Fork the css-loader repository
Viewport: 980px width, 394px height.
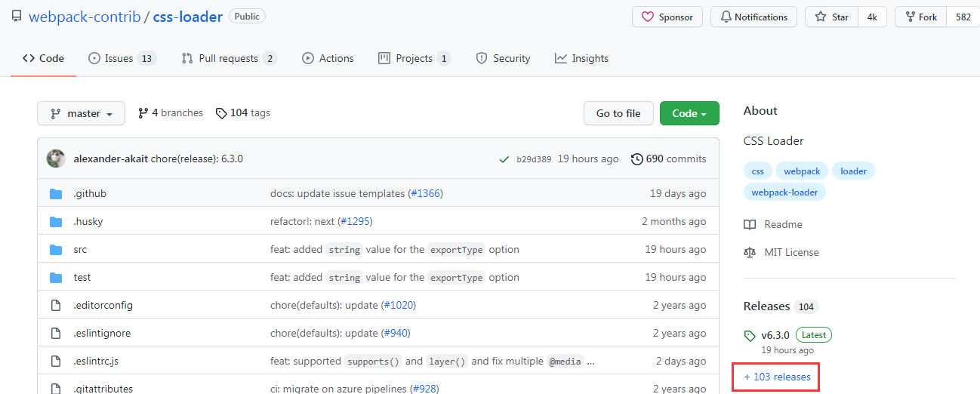pos(920,17)
